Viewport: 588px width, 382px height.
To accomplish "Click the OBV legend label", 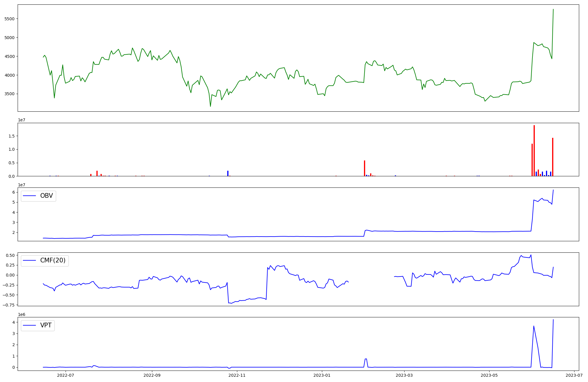I will [46, 196].
